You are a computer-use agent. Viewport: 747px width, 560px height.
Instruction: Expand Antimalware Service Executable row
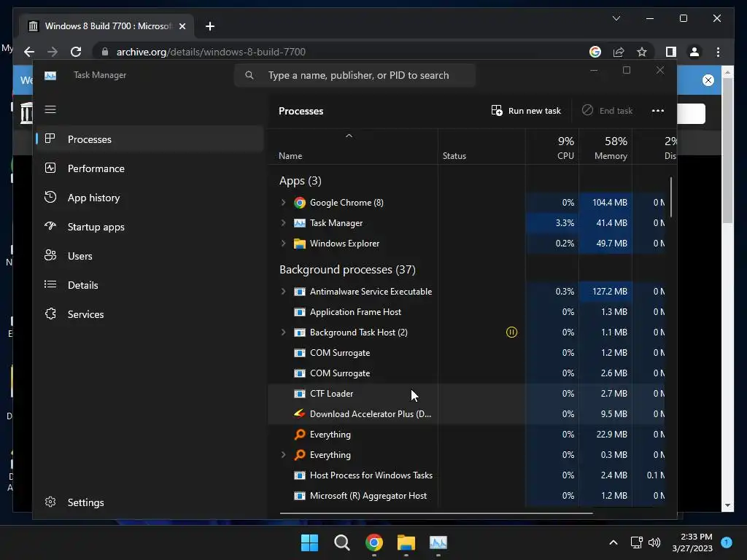pos(284,291)
